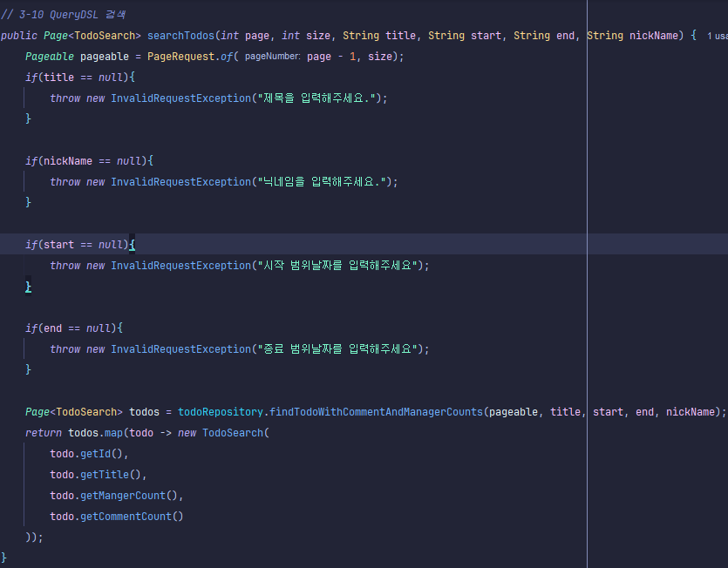The image size is (728, 568).
Task: Click "new TodoSearch(" on the return line
Action: (x=223, y=433)
